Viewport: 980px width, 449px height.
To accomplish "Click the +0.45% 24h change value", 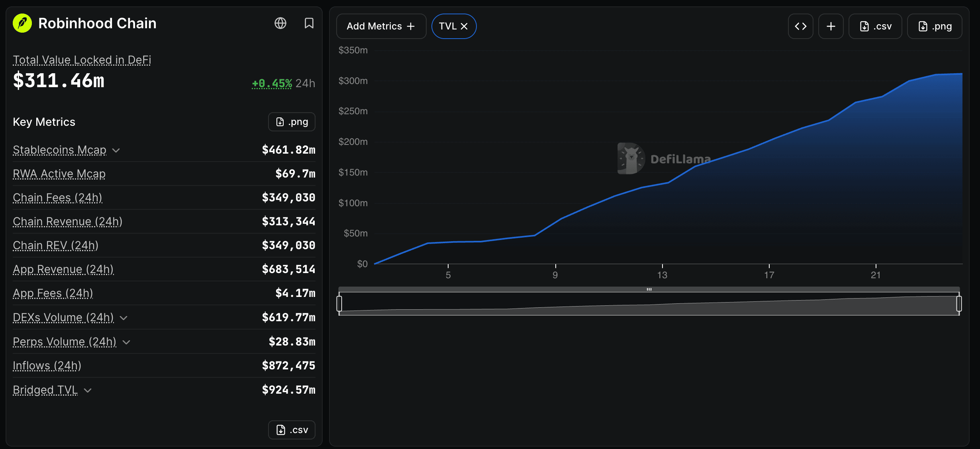I will click(x=272, y=83).
